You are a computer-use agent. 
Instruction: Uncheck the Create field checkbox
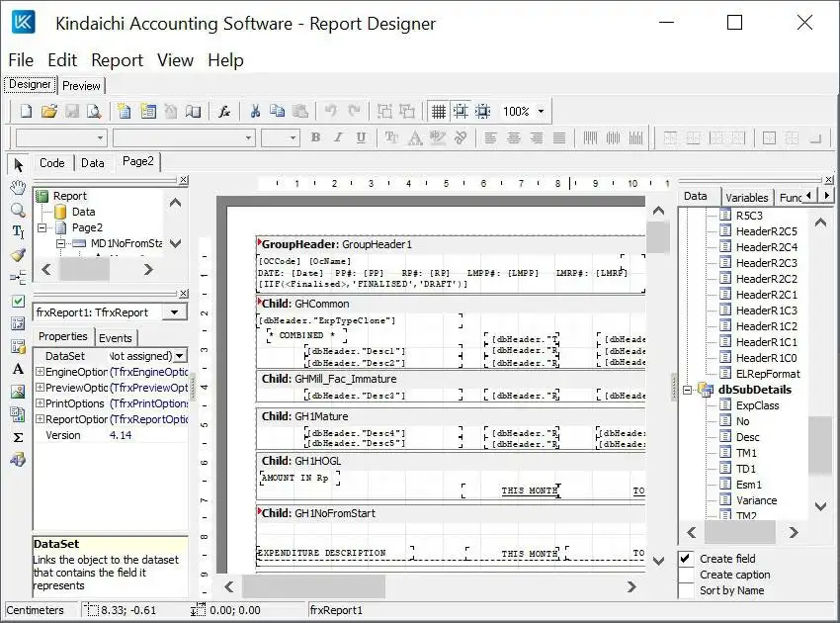(686, 559)
